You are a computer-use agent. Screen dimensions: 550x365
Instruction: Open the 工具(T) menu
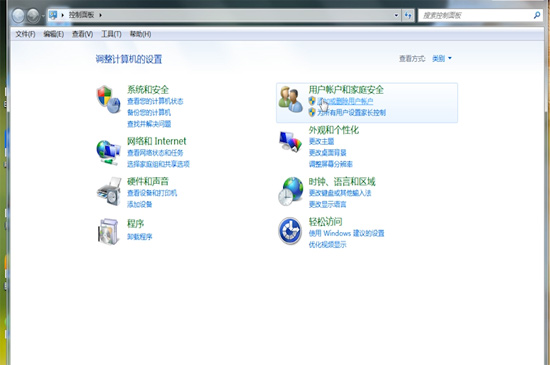111,34
